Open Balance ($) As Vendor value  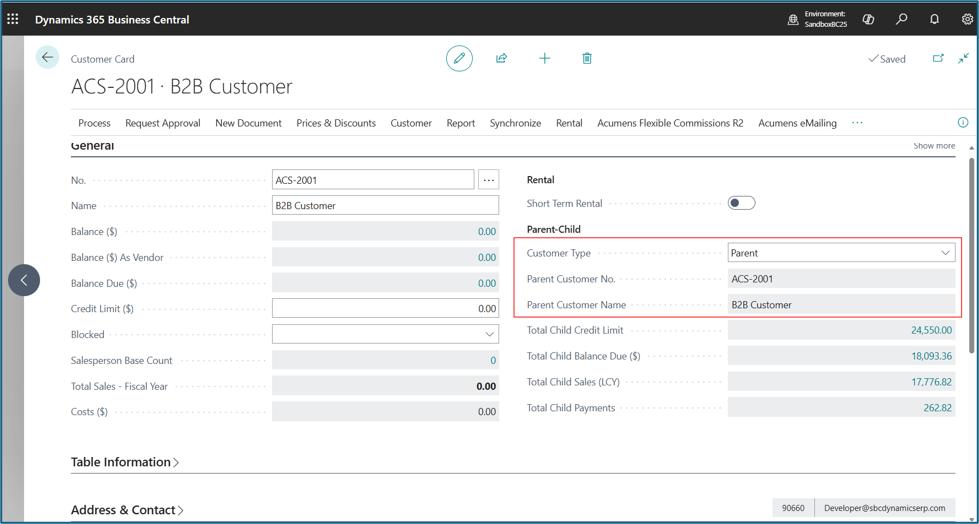(x=487, y=257)
